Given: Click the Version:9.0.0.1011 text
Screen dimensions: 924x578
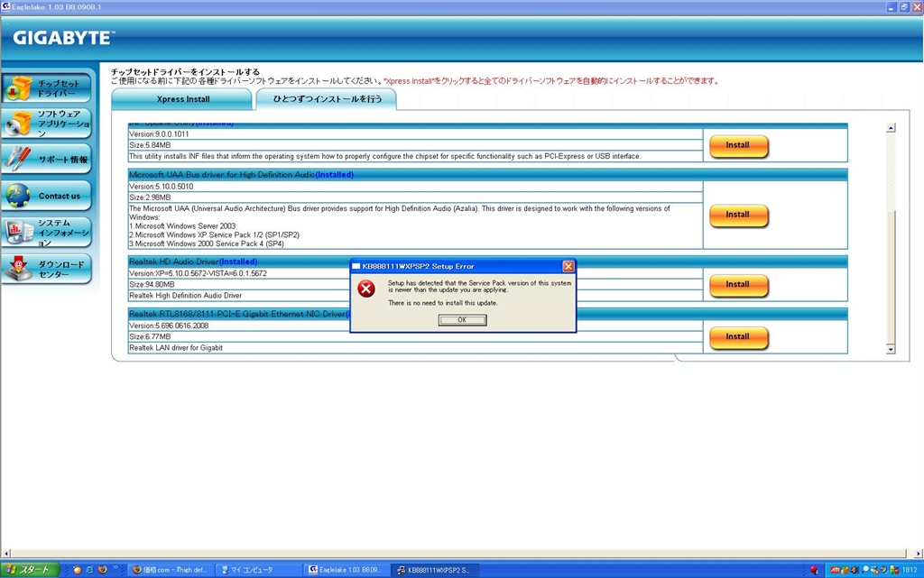Looking at the screenshot, I should 159,134.
